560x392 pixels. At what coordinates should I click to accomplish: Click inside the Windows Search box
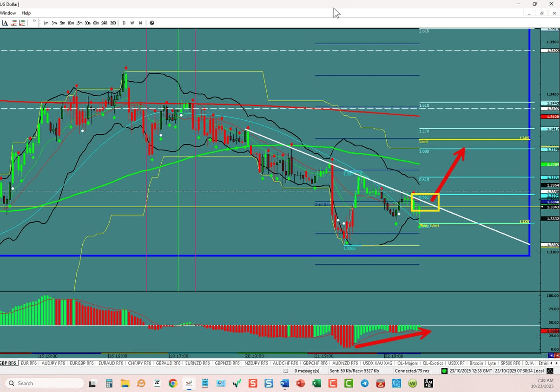tap(44, 383)
